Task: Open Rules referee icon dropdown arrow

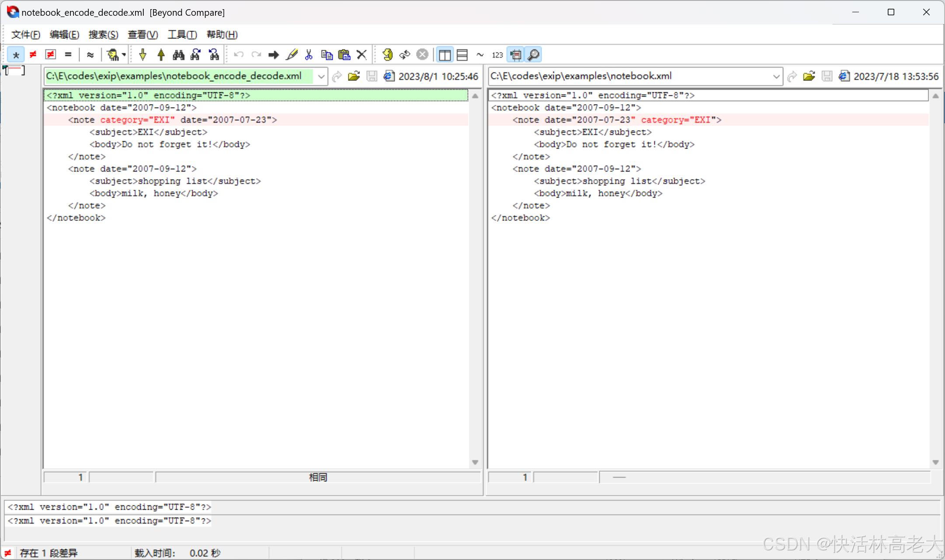Action: pos(124,55)
